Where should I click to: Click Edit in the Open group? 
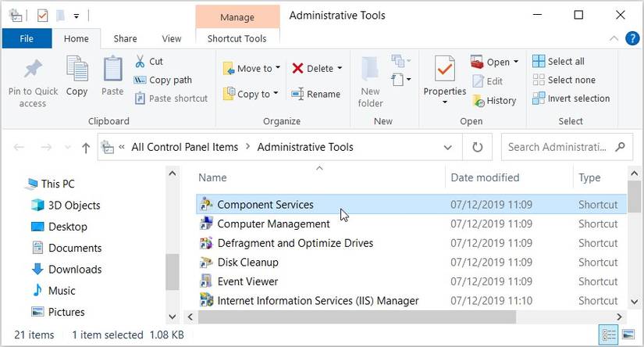pyautogui.click(x=488, y=81)
